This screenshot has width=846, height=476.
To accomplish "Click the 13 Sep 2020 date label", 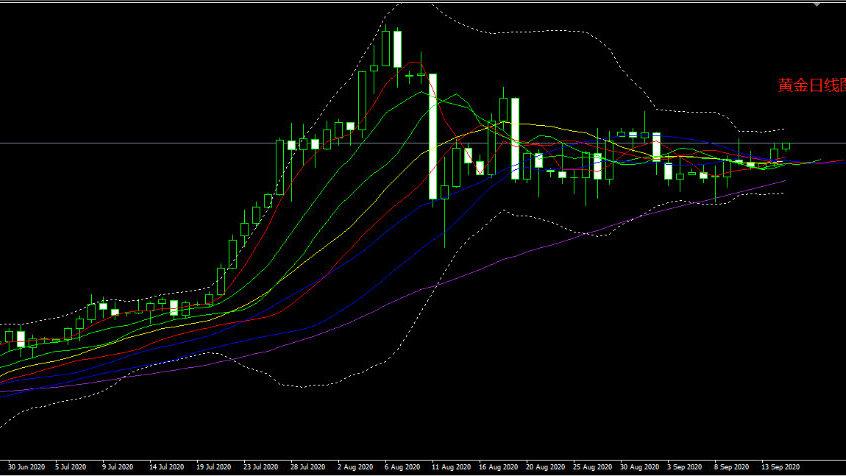I will (x=779, y=467).
